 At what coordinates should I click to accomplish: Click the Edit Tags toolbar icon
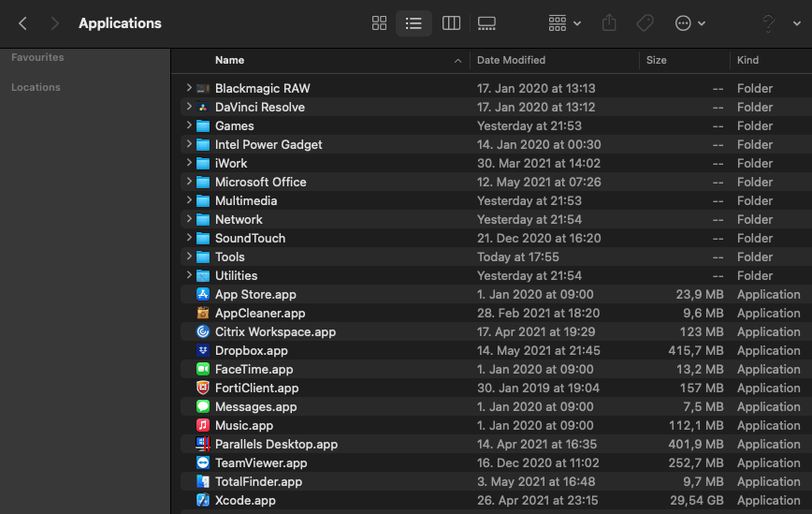click(645, 22)
